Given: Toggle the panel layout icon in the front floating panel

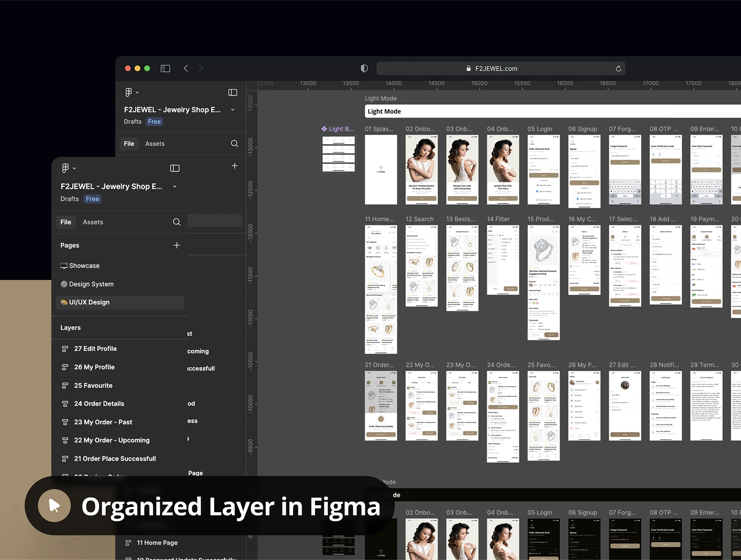Looking at the screenshot, I should click(x=175, y=168).
